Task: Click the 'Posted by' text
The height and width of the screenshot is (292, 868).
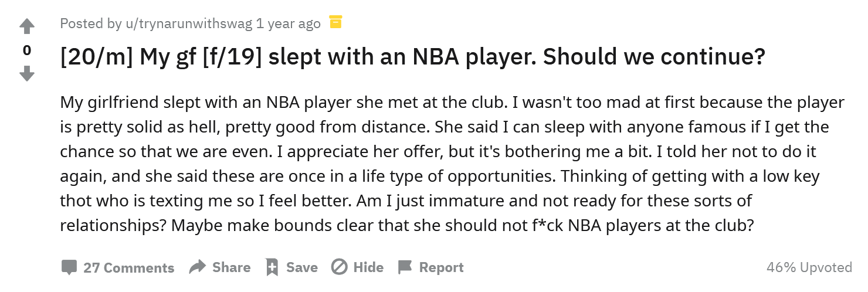Action: [x=91, y=23]
